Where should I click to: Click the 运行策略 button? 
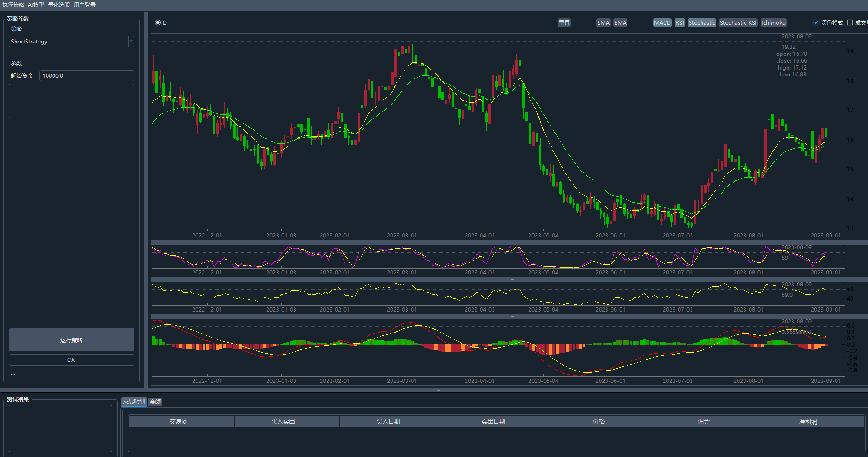click(71, 340)
